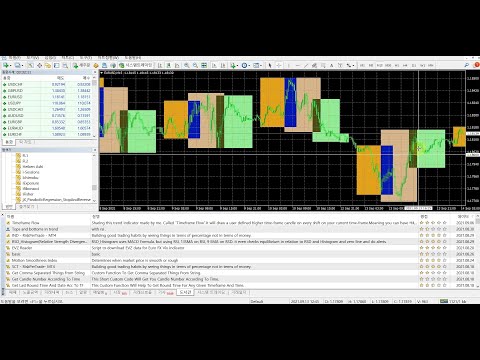Screen dimensions: 480x360
Task: Click the zoom out magnifier icon
Action: click(x=195, y=66)
